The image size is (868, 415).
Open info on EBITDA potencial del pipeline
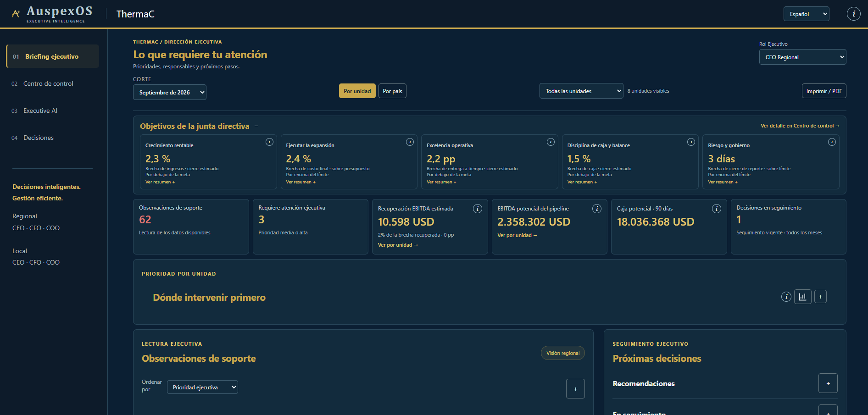597,209
